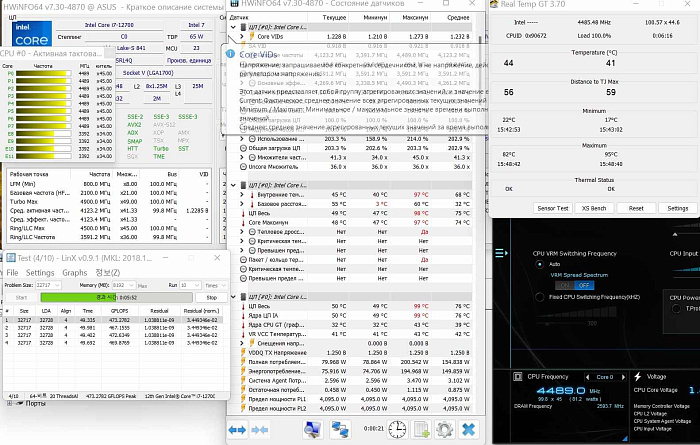700x445 pixels.
Task: Click LinX result row with 467.1555 GFLOPS
Action: 112,328
